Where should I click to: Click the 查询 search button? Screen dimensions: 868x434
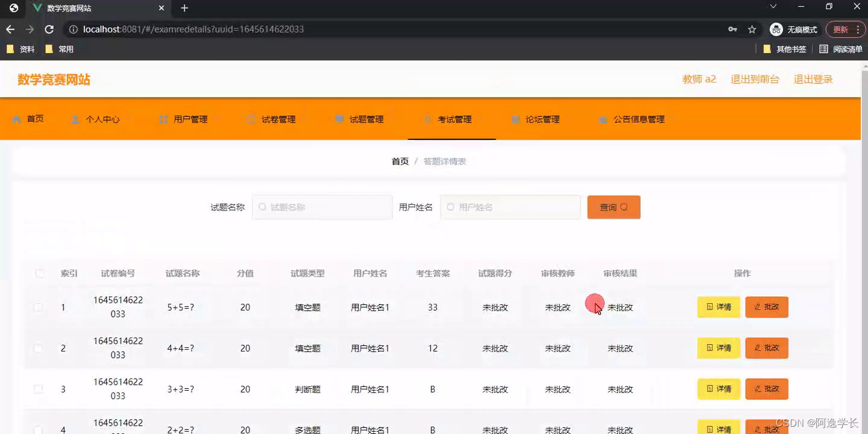614,207
